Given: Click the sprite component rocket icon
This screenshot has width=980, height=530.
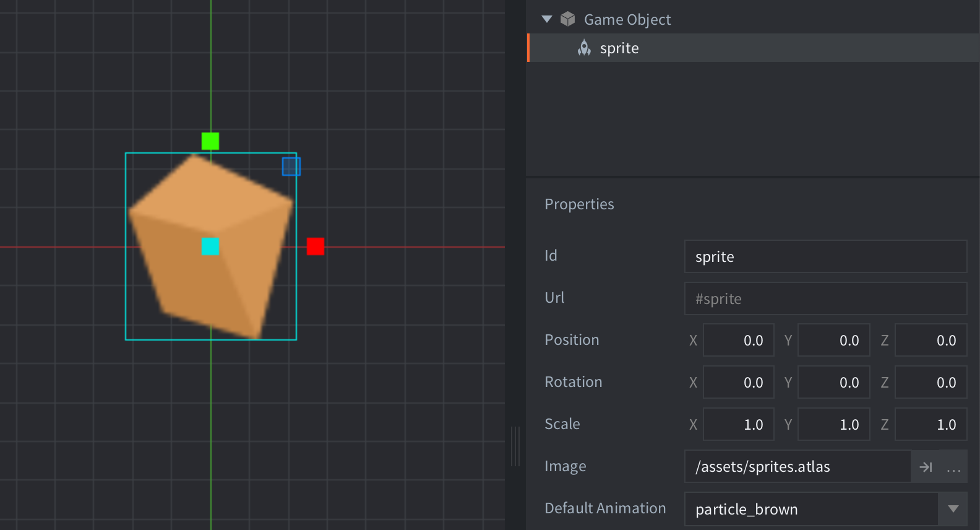Looking at the screenshot, I should pos(584,48).
